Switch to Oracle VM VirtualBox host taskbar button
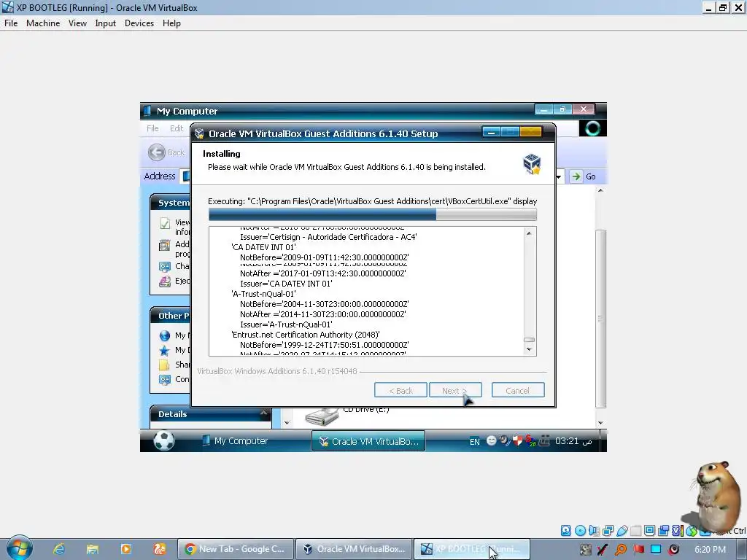Screen dimensions: 747x560 354,549
